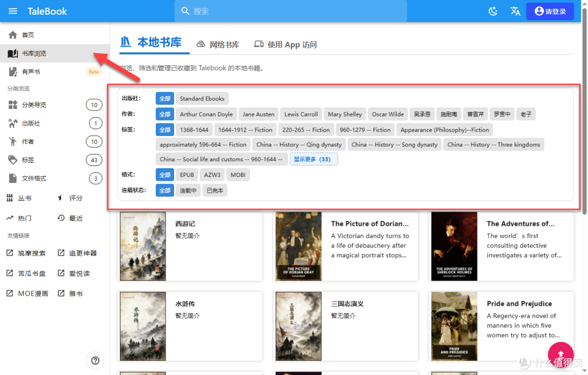The image size is (588, 375).
Task: Filter by publisher Standard Ebooks
Action: tap(202, 99)
